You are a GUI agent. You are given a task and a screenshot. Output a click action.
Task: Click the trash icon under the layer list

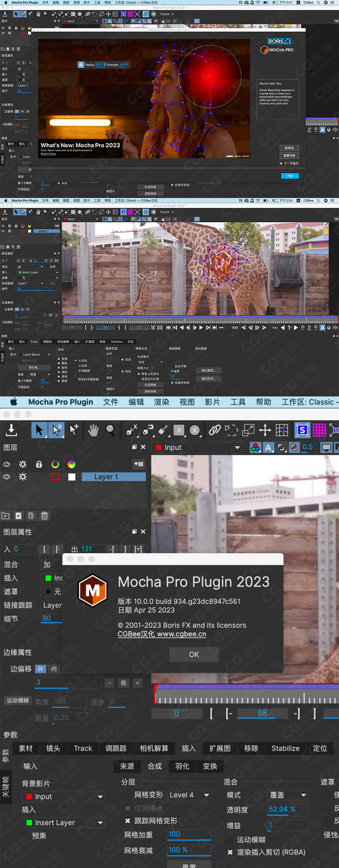point(44,516)
